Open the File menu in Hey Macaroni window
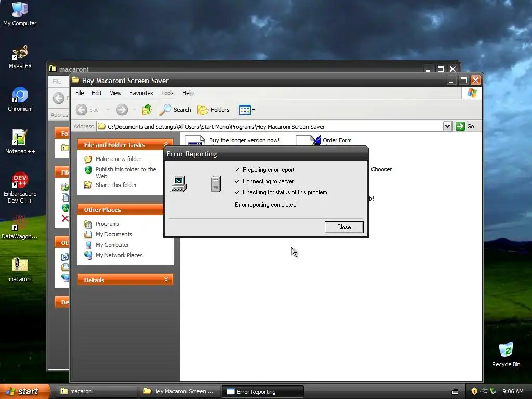The width and height of the screenshot is (532, 399). pos(79,93)
